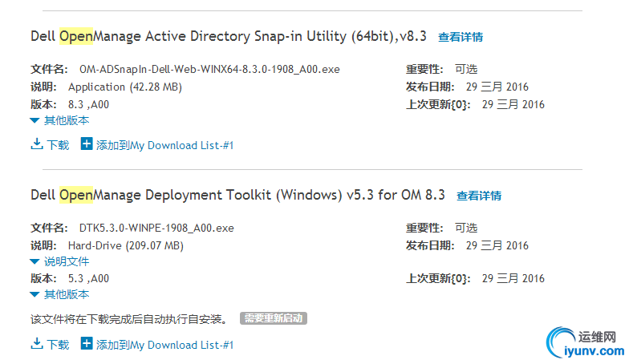Expand 其他版本 under Snap-in Utility version 8.3

click(x=59, y=120)
